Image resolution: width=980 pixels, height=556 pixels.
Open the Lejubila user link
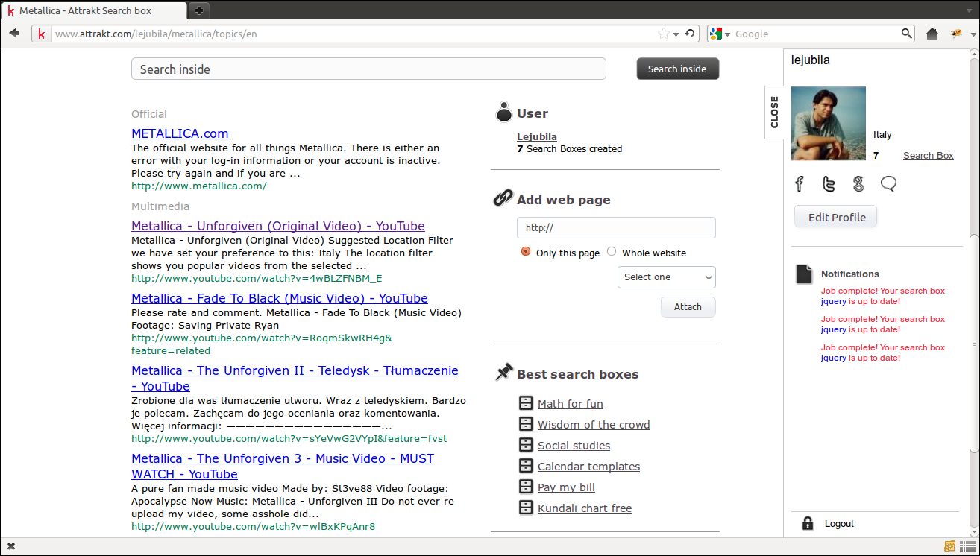coord(537,136)
